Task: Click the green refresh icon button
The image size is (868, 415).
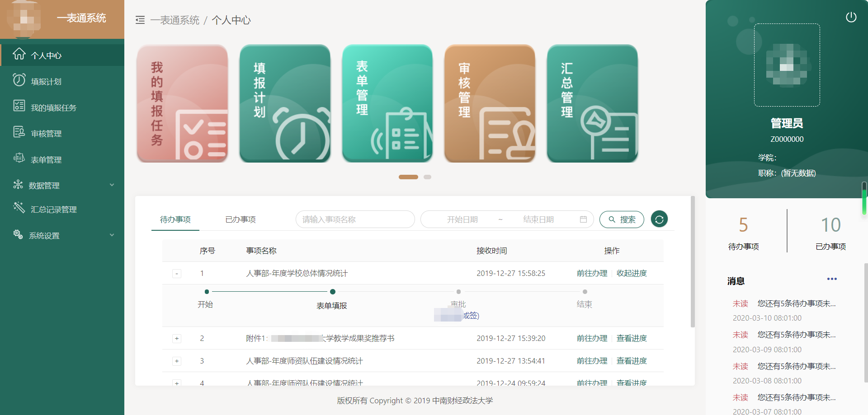Action: (x=659, y=219)
